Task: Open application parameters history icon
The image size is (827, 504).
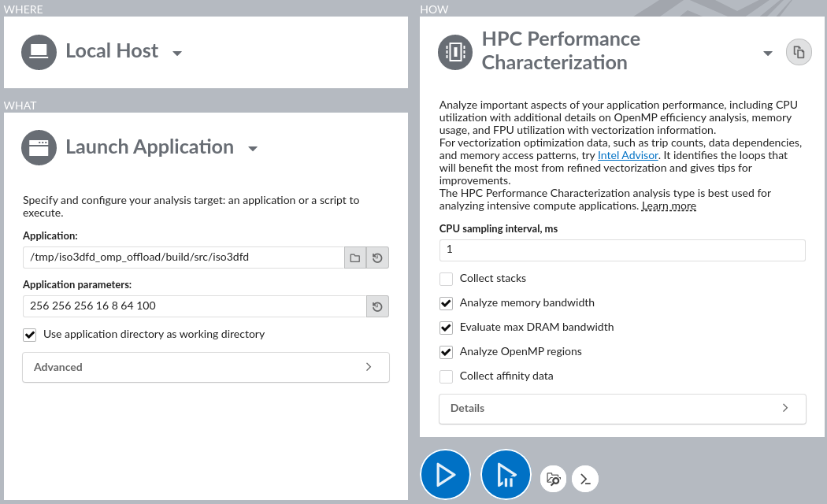Action: (x=376, y=306)
